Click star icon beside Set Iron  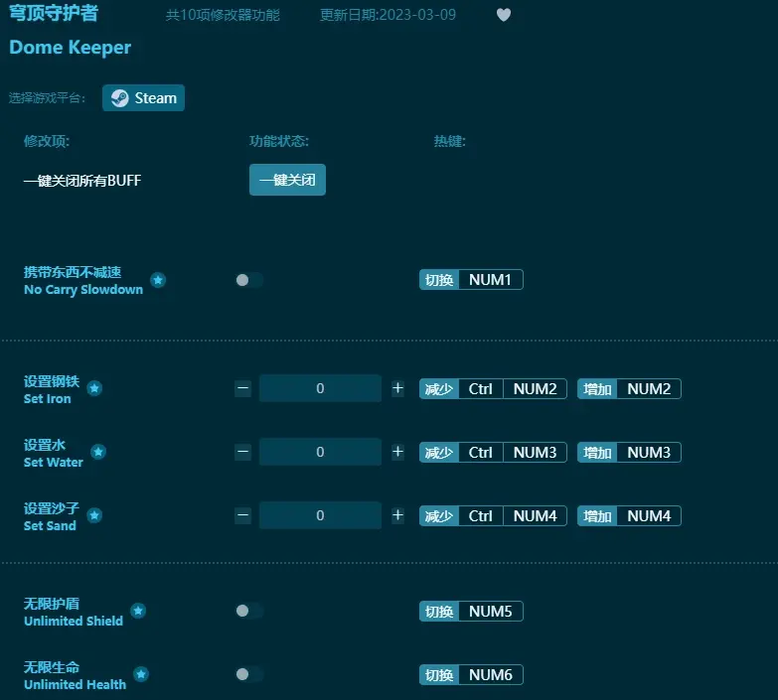click(94, 388)
